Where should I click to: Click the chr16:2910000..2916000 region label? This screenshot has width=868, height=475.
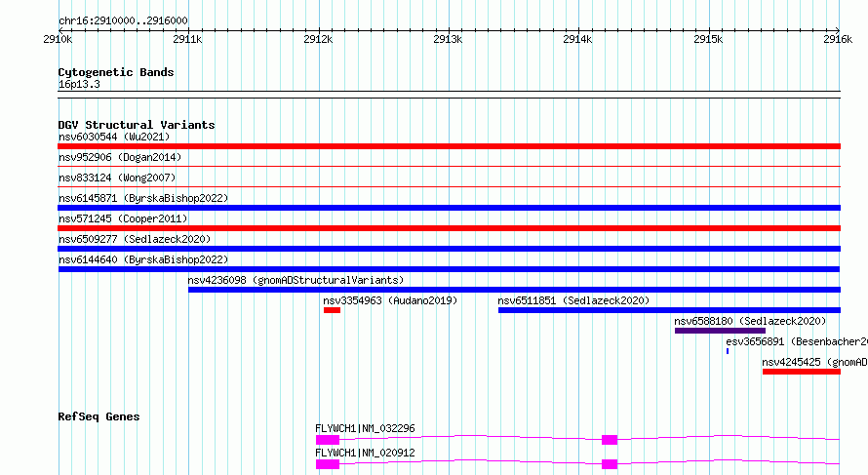(123, 20)
